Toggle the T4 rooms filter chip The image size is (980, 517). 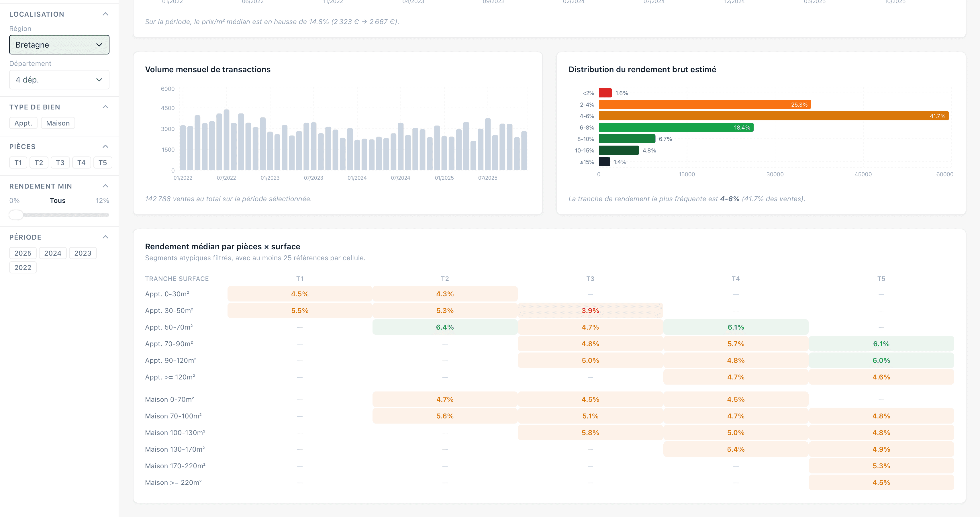[x=81, y=163]
